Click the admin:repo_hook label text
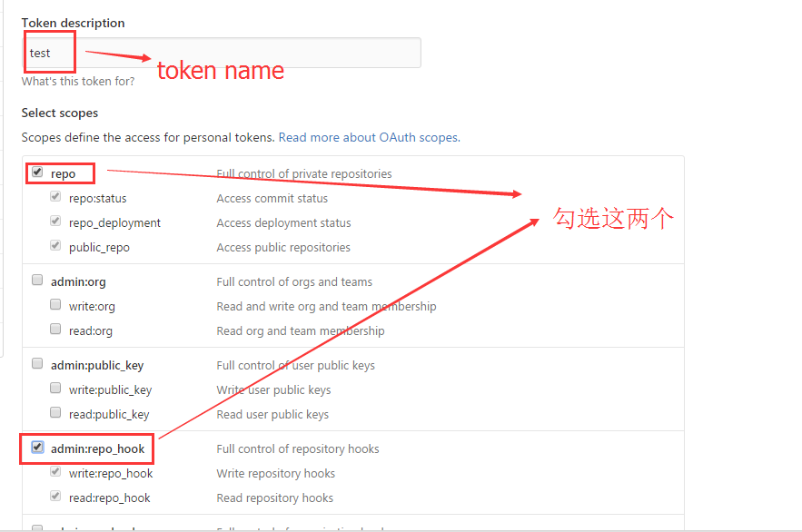The width and height of the screenshot is (802, 532). pos(98,448)
